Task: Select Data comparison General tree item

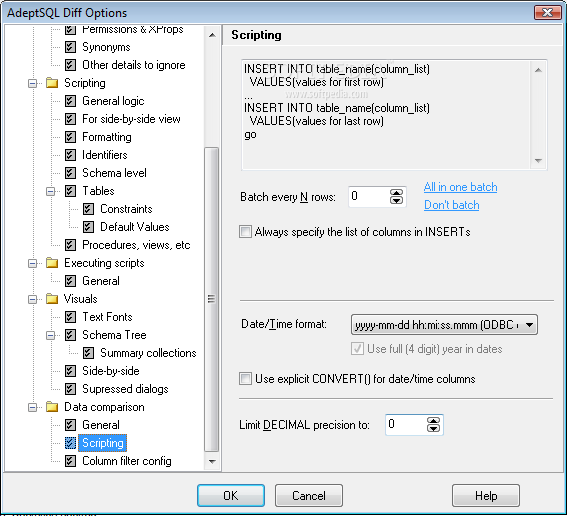Action: (x=101, y=425)
